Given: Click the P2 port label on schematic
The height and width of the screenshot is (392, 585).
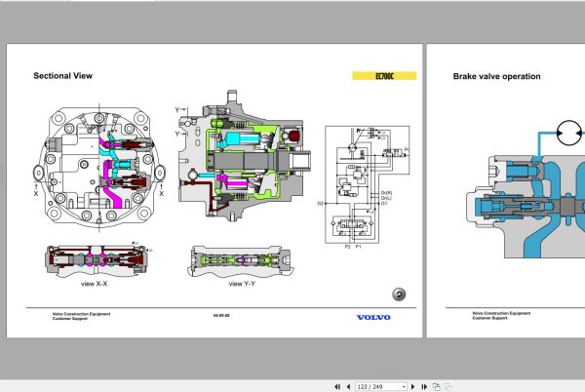Looking at the screenshot, I should (x=348, y=247).
